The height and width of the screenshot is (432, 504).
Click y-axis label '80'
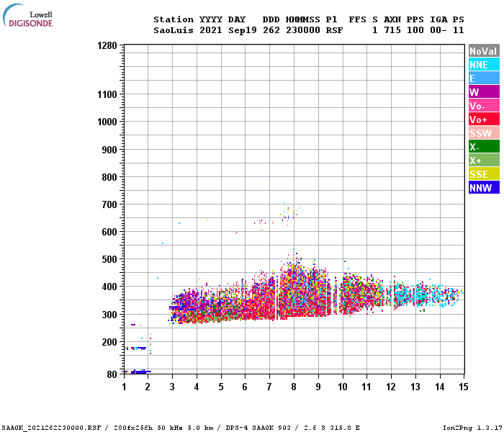(x=112, y=374)
